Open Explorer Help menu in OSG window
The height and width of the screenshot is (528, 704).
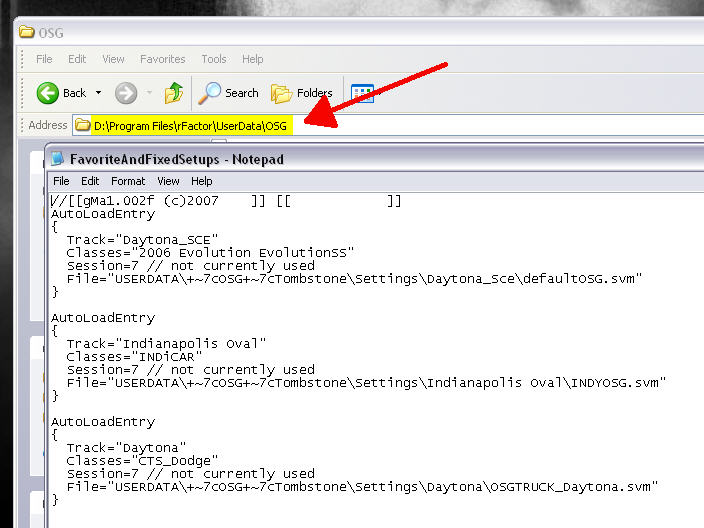click(252, 59)
